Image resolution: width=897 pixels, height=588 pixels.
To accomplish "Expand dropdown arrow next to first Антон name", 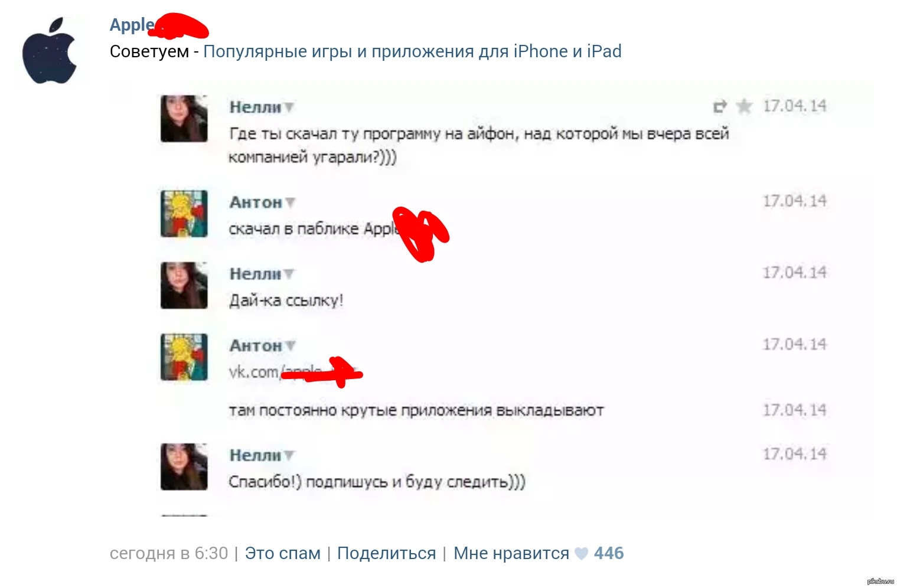I will 290,202.
